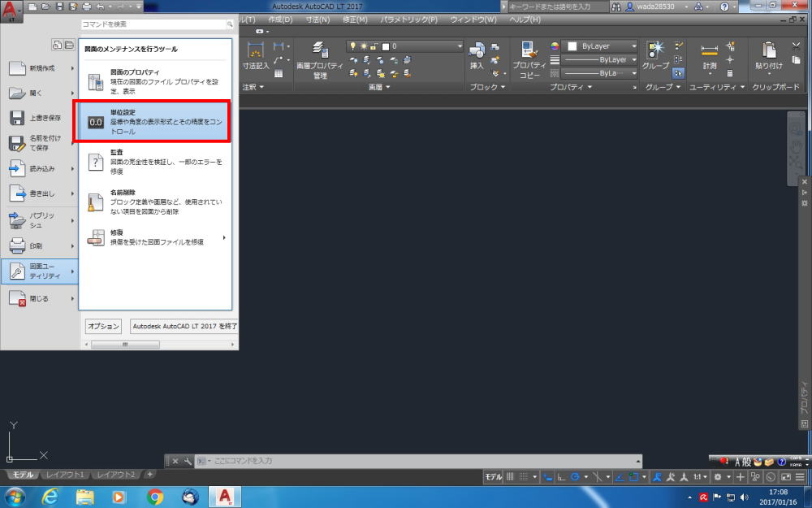The height and width of the screenshot is (508, 812).
Task: Click the Help question mark icon
Action: (x=724, y=7)
